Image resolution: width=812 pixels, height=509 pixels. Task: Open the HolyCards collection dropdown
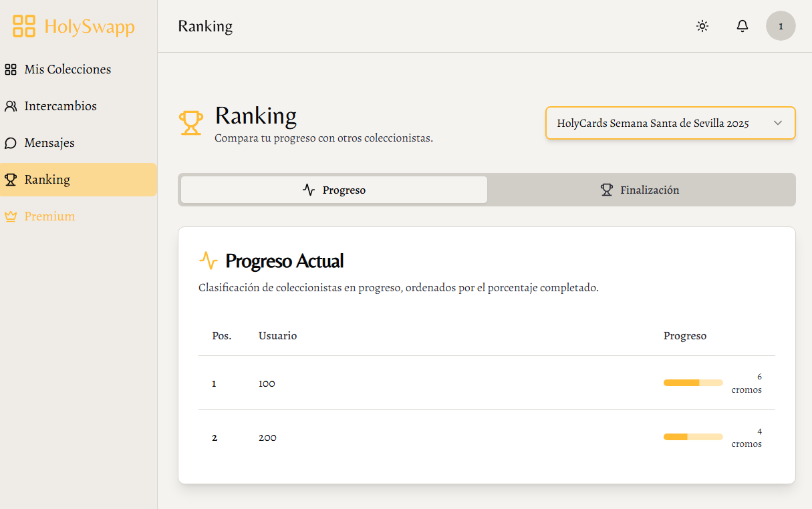(652, 123)
